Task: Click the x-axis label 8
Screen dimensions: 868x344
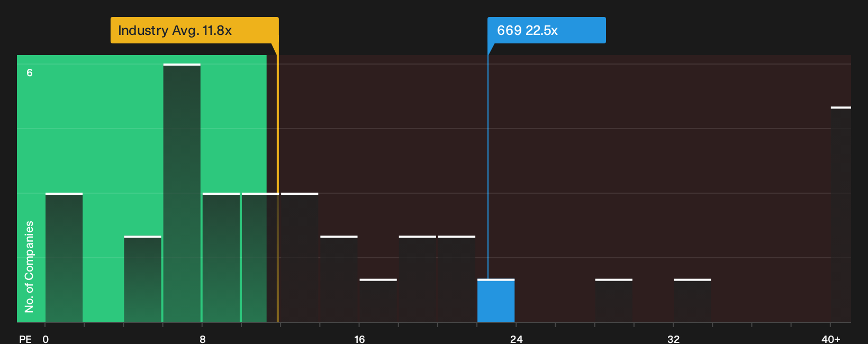Action: 203,339
